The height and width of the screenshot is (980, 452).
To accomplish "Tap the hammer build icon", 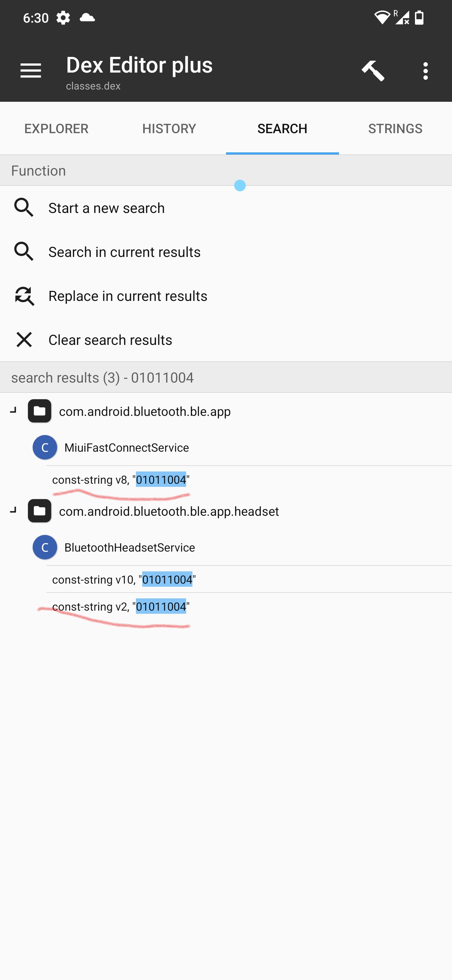I will tap(373, 71).
